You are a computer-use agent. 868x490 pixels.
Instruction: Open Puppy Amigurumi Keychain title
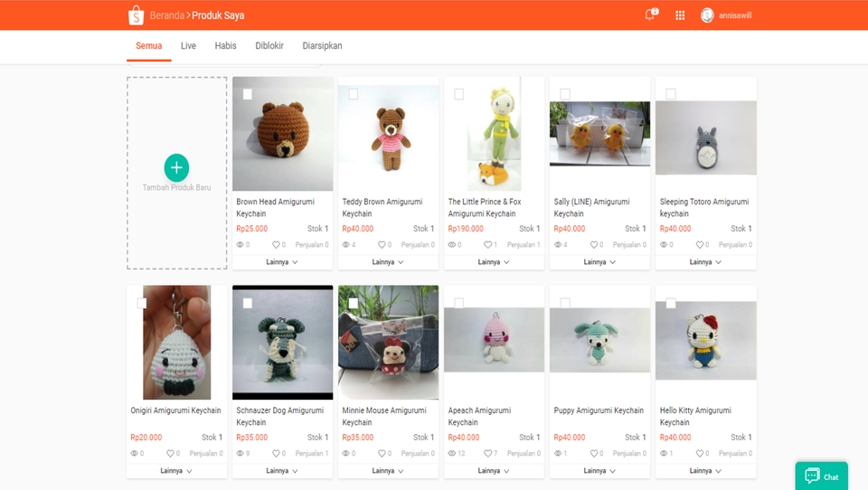[599, 410]
